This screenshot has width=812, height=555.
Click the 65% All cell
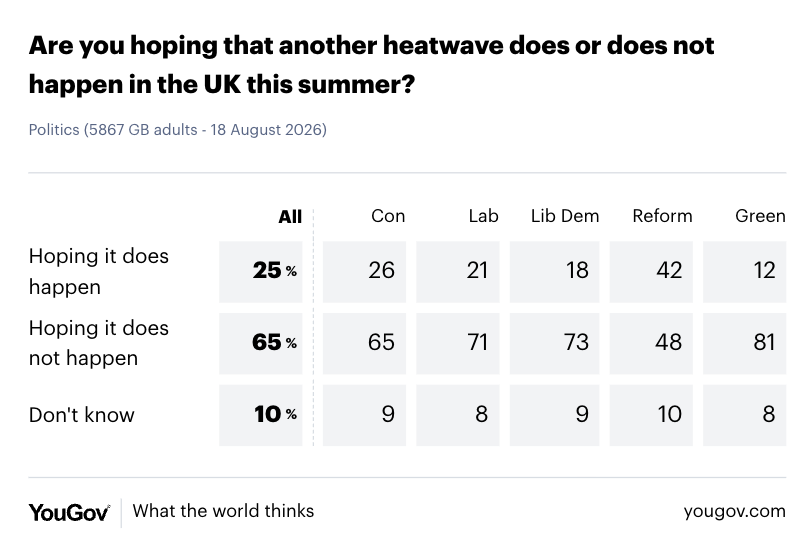coord(260,343)
